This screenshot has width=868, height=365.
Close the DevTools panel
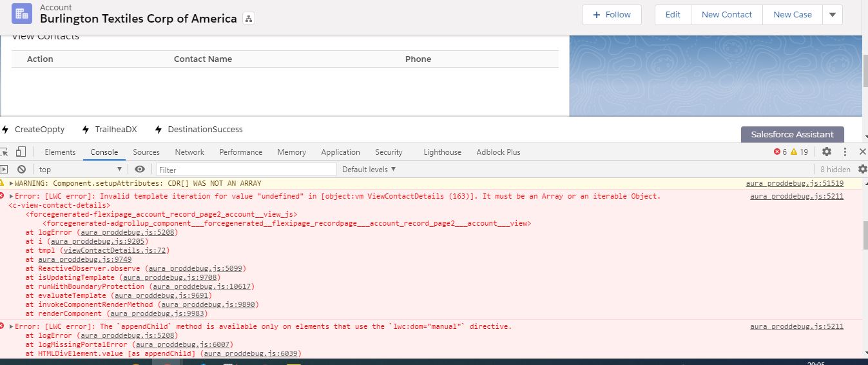point(863,152)
